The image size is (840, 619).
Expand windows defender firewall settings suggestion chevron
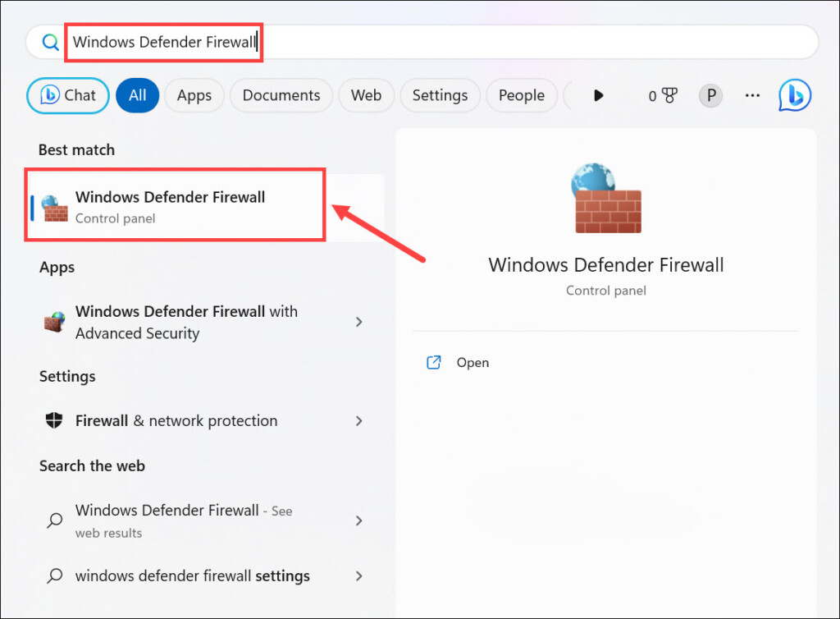(x=358, y=575)
